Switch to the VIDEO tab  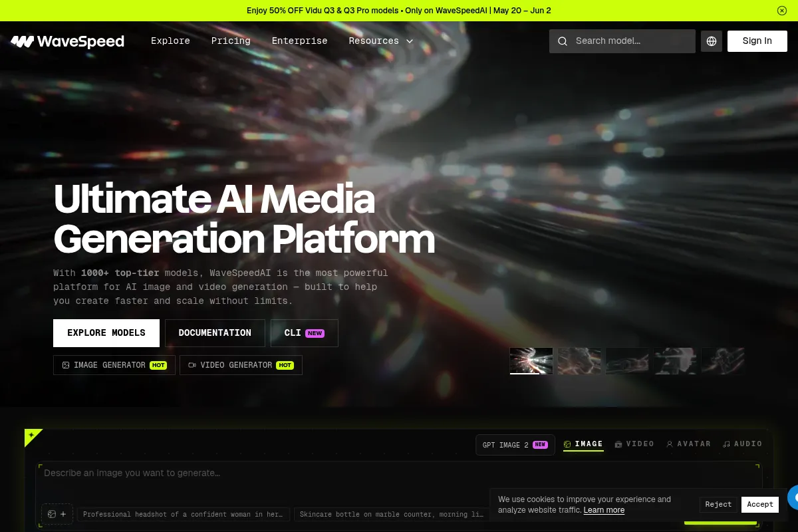tap(634, 444)
